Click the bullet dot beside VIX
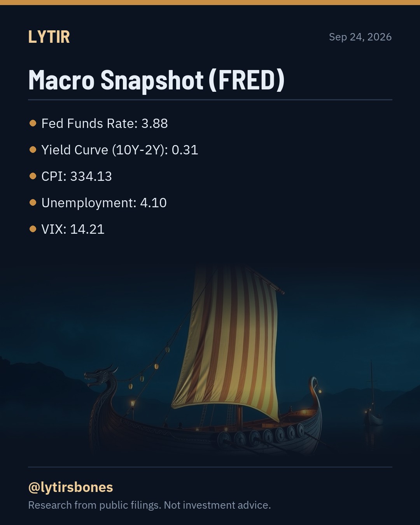420x525 pixels. tap(33, 229)
